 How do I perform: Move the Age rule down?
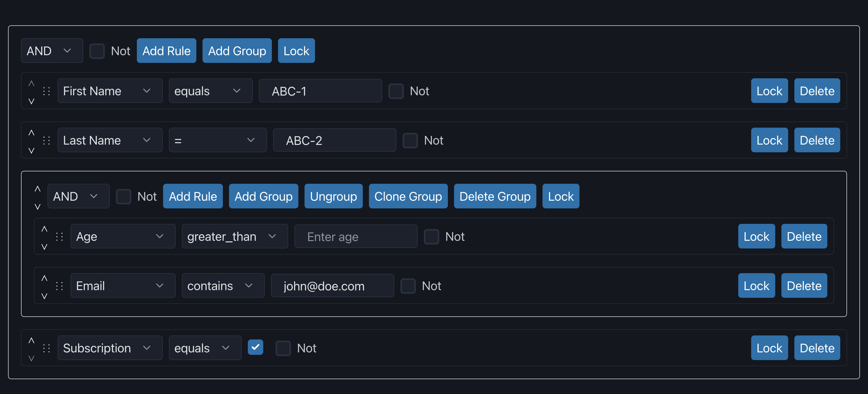point(44,247)
